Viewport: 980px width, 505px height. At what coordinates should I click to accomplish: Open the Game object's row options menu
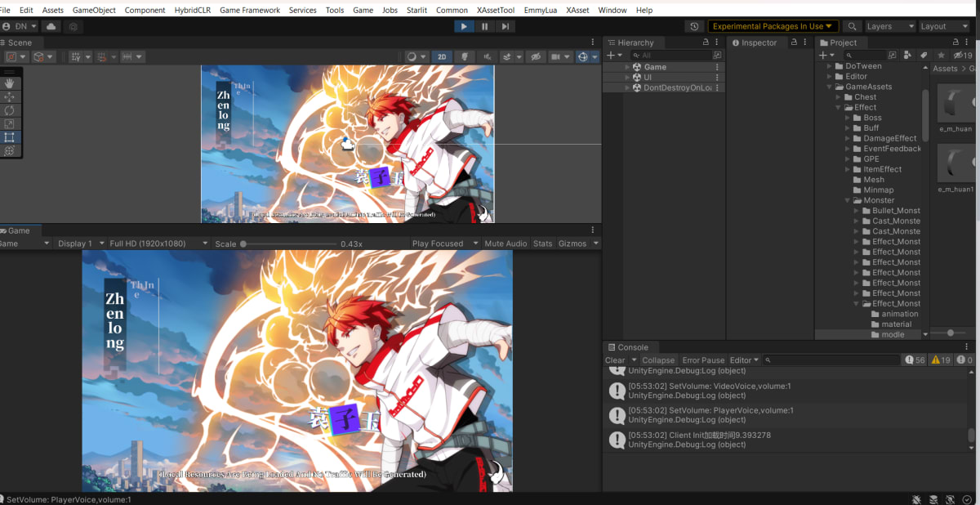pyautogui.click(x=718, y=67)
